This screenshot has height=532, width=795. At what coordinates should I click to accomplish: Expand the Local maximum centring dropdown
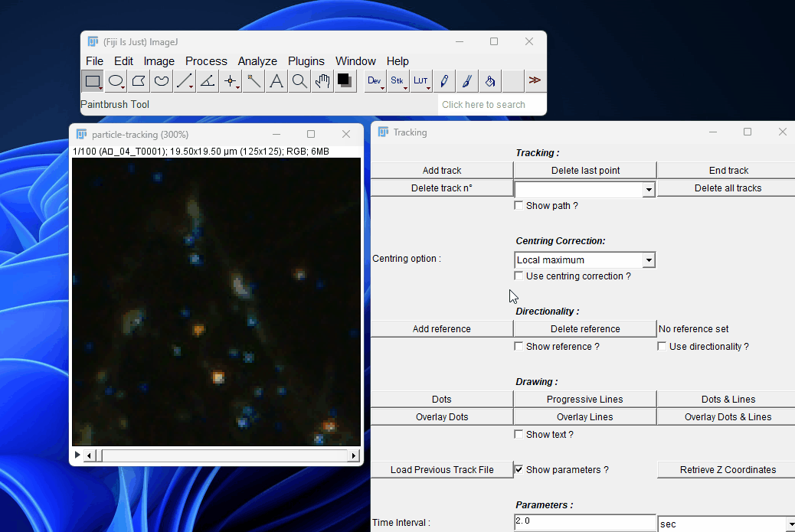649,260
